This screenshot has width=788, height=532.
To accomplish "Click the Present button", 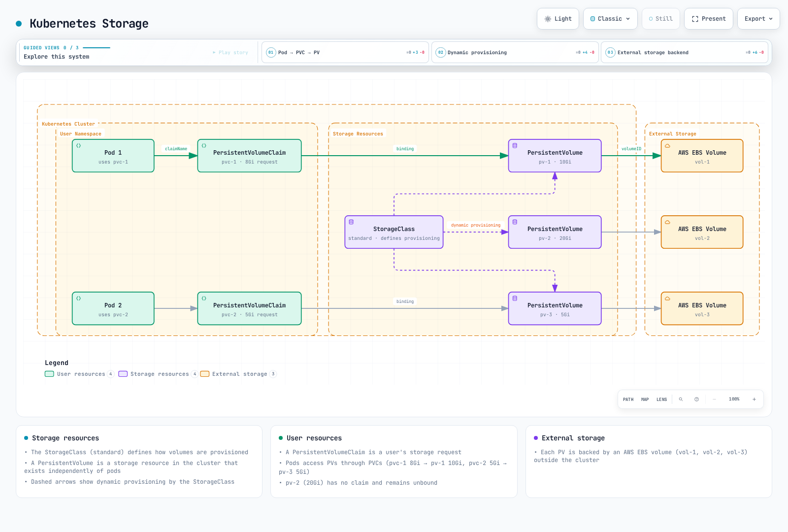I will tap(709, 19).
